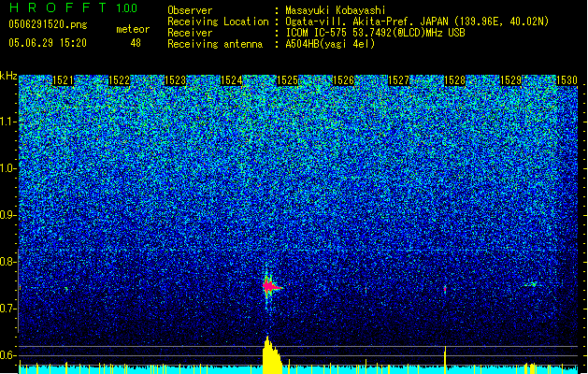The height and width of the screenshot is (374, 588).
Task: Click the 0.6 kHz axis tick label
Action: 7,355
